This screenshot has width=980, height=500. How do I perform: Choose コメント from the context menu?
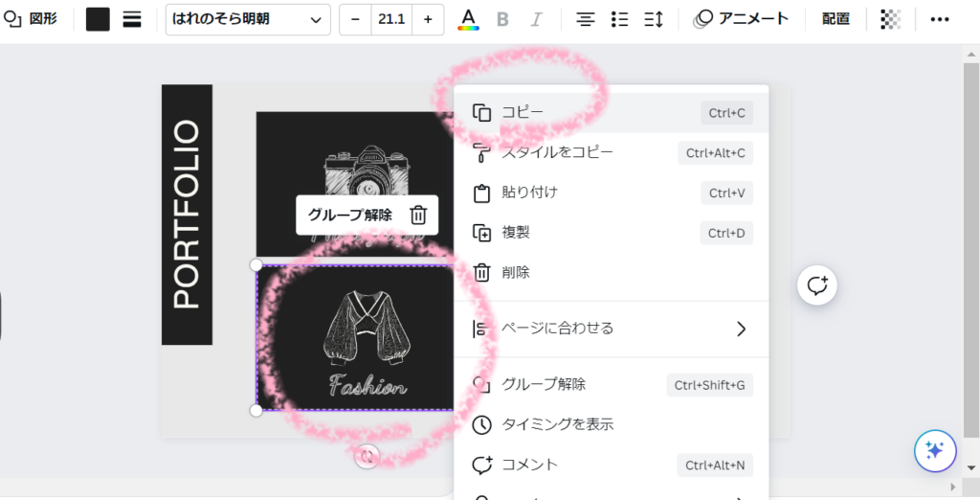click(612, 465)
